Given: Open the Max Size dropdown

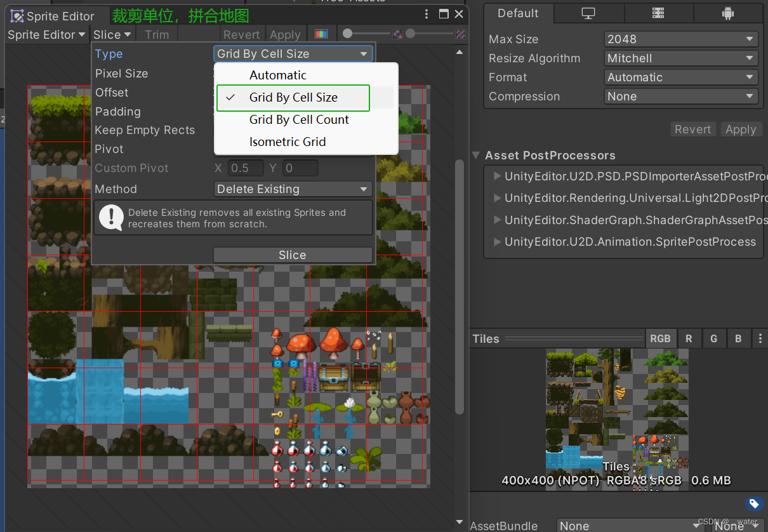Looking at the screenshot, I should [682, 39].
